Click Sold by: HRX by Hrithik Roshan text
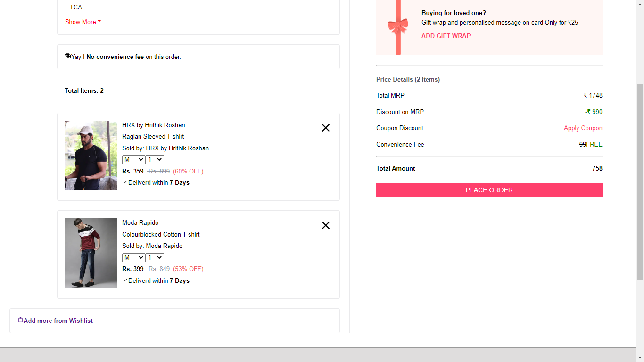This screenshot has height=362, width=644. pos(165,148)
